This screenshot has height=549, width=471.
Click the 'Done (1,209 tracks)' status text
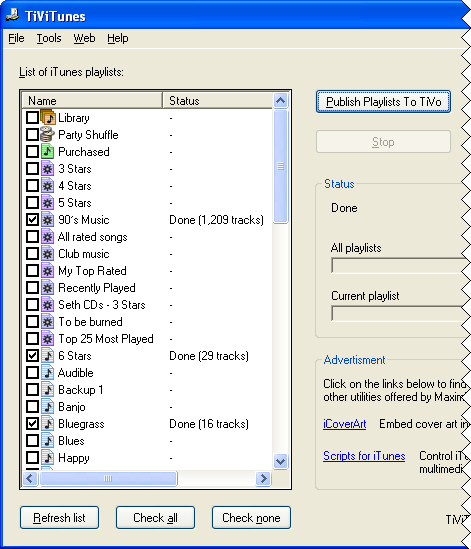coord(216,220)
